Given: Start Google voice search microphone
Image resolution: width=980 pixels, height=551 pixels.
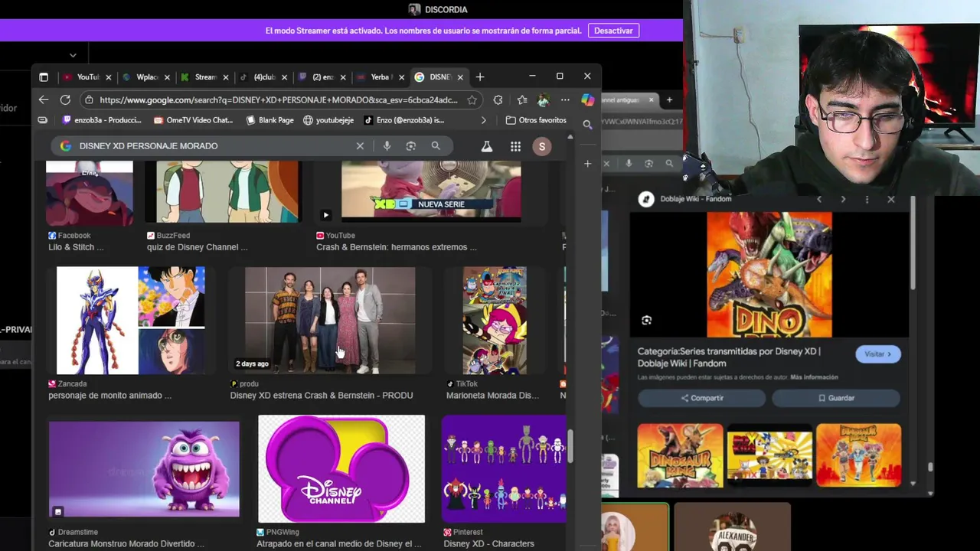Looking at the screenshot, I should pyautogui.click(x=387, y=145).
